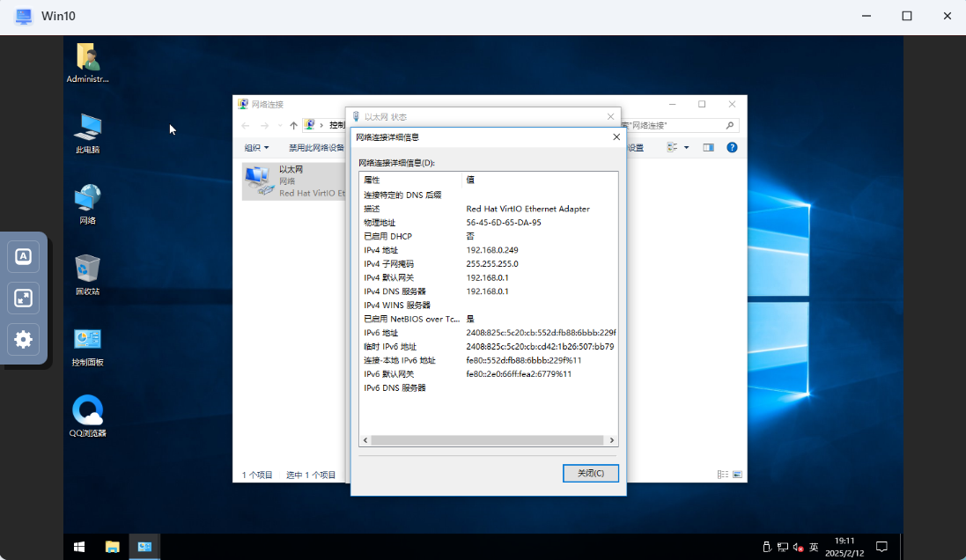This screenshot has height=560, width=966.
Task: Open the QQ浏览器 desktop shortcut
Action: tap(87, 411)
